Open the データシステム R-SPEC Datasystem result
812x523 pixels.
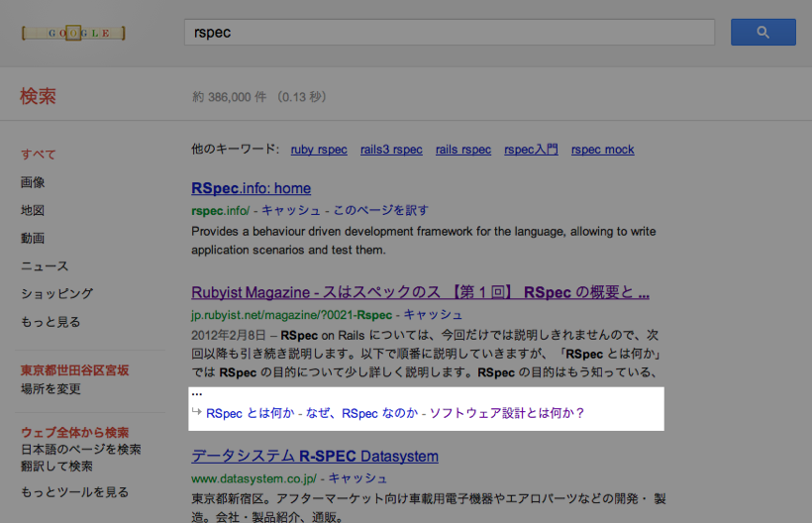click(314, 457)
